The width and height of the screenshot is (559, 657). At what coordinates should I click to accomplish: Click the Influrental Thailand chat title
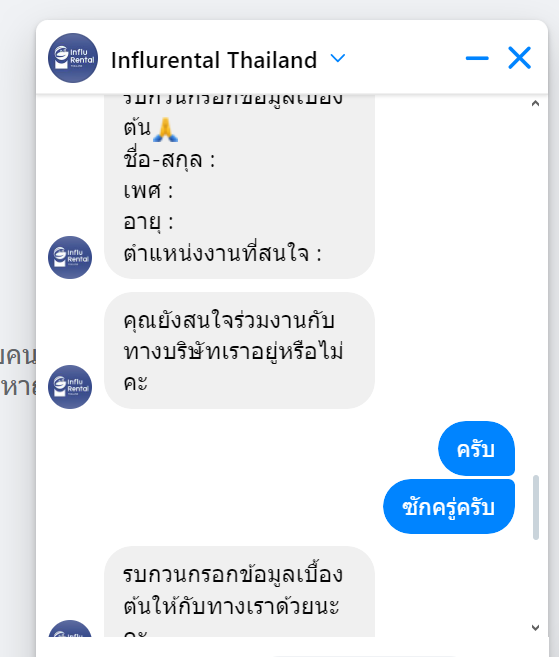214,60
